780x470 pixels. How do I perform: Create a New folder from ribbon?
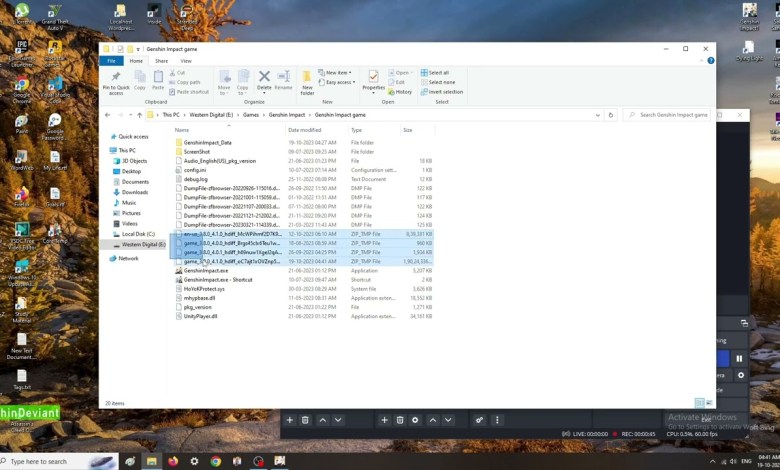tap(307, 82)
